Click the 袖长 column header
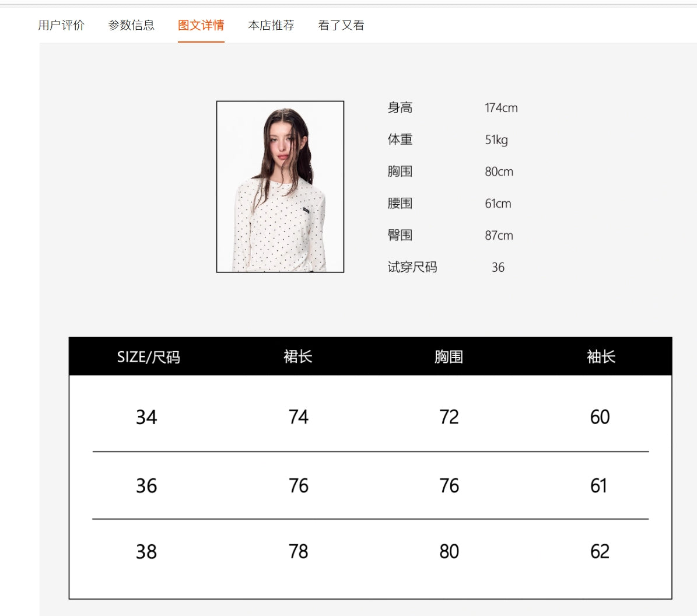Screen dimensions: 697x616 click(601, 356)
